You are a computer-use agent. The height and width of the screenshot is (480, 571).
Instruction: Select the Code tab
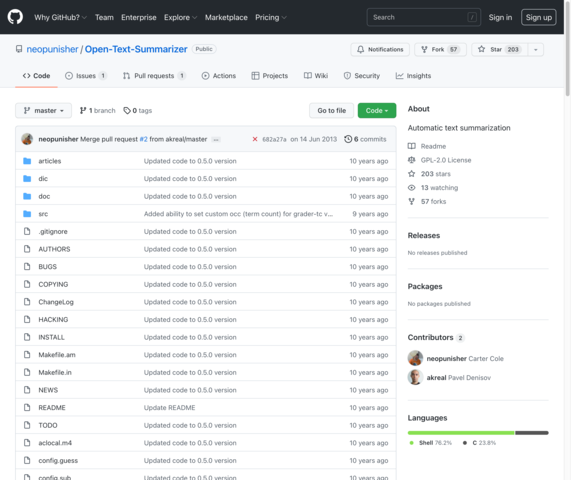tap(36, 76)
